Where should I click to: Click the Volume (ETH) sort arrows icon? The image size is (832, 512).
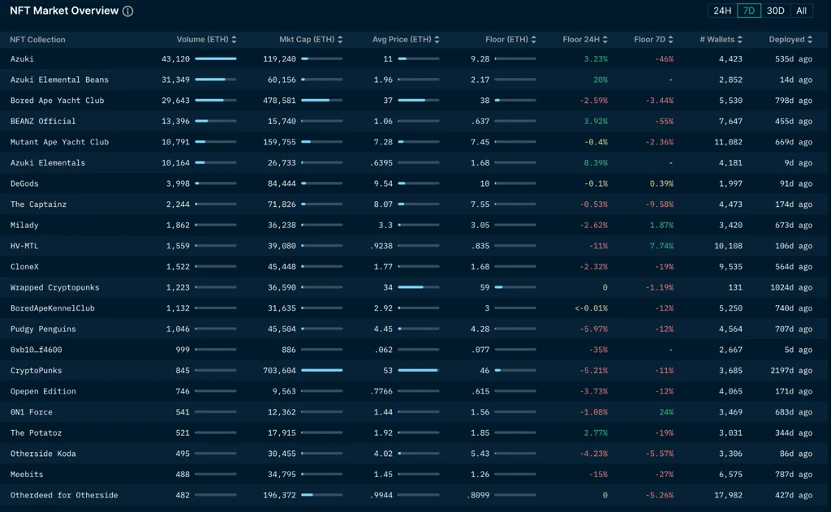coord(234,40)
